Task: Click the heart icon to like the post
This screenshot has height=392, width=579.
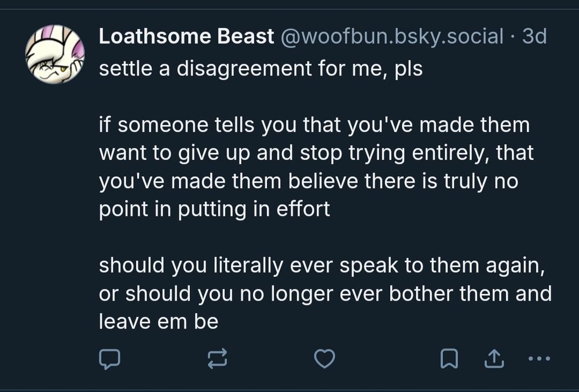Action: pyautogui.click(x=324, y=360)
